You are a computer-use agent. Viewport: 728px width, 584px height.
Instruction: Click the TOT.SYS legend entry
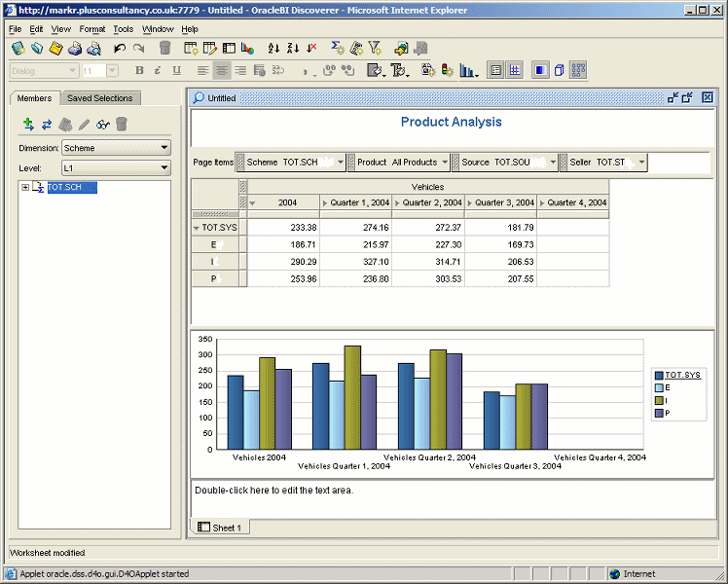(x=681, y=375)
